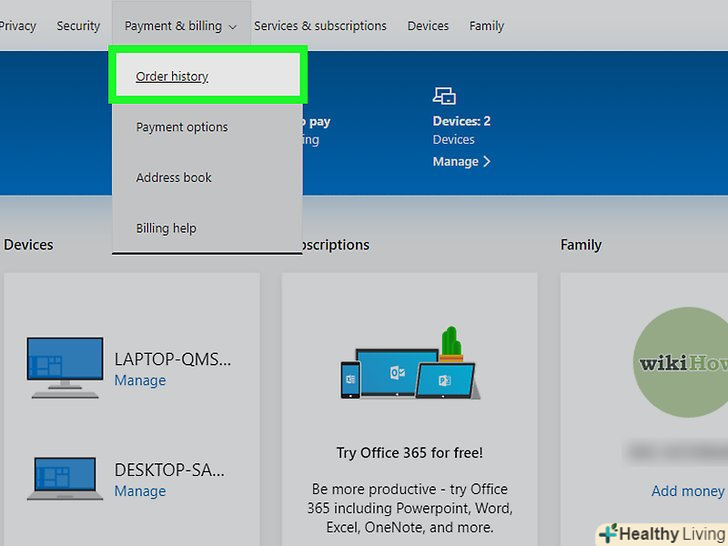The width and height of the screenshot is (728, 546).
Task: Click the DESKTOP-SA device icon
Action: [x=65, y=478]
